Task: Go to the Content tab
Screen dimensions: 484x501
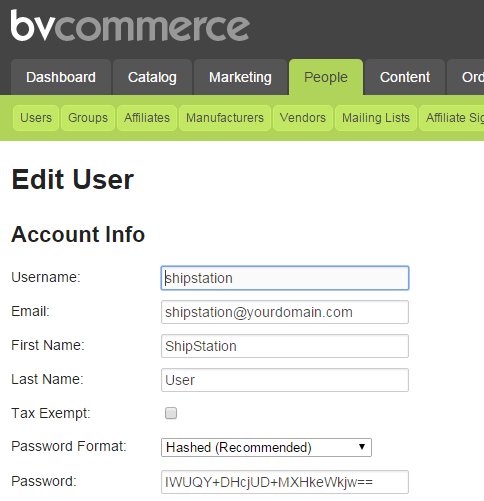Action: tap(405, 77)
